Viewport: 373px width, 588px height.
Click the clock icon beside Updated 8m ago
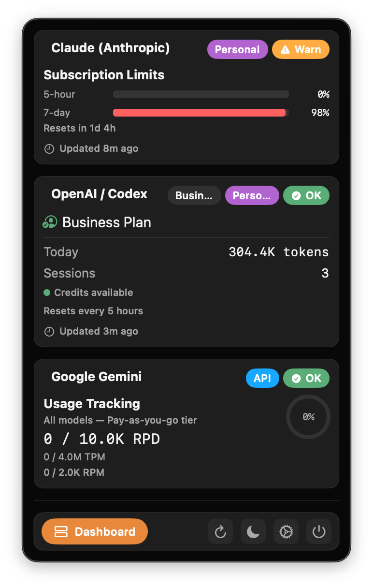(x=49, y=148)
